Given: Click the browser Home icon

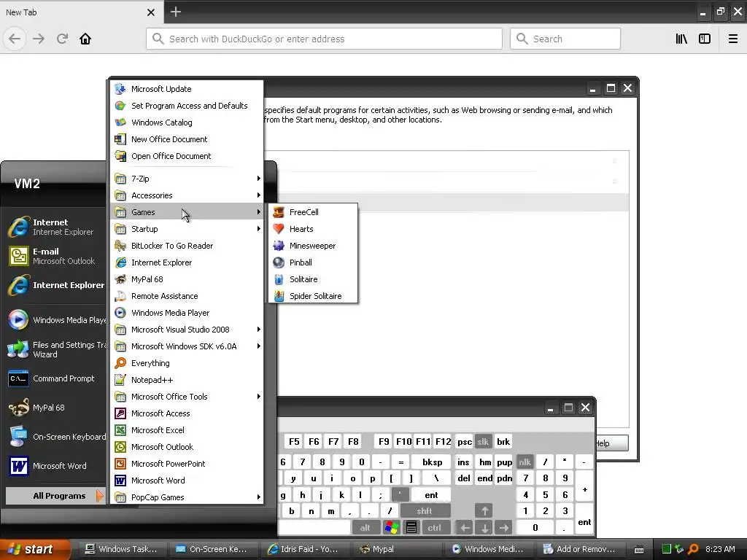Looking at the screenshot, I should click(85, 39).
